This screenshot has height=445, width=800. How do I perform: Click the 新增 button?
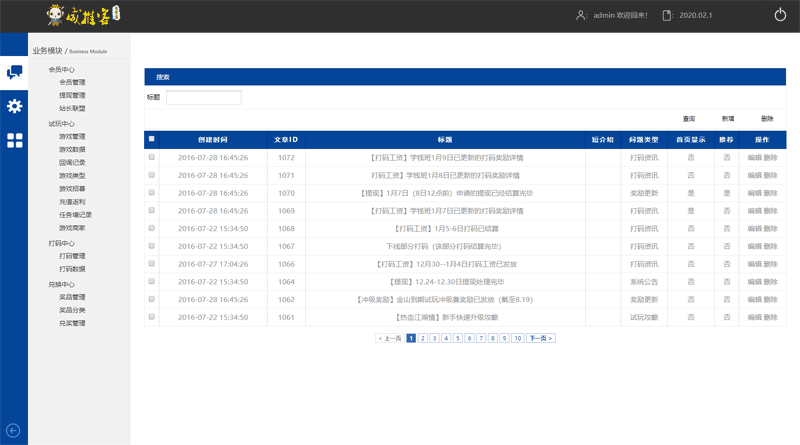pos(728,118)
